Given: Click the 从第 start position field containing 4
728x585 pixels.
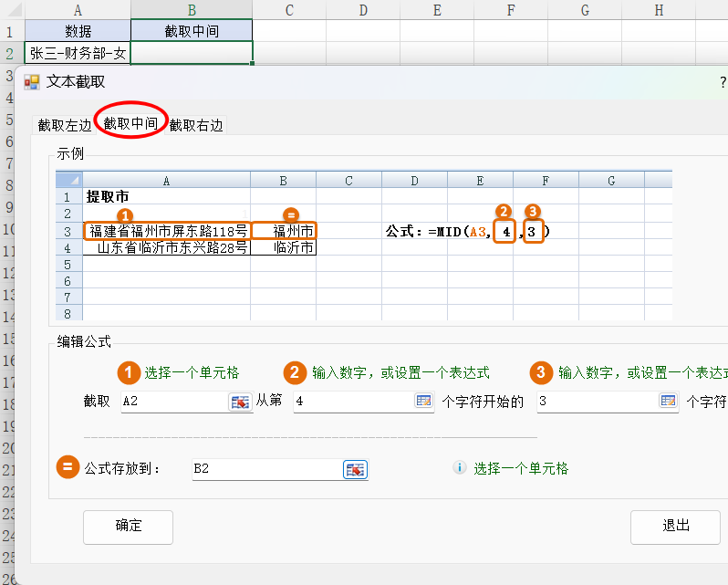Looking at the screenshot, I should (x=351, y=402).
